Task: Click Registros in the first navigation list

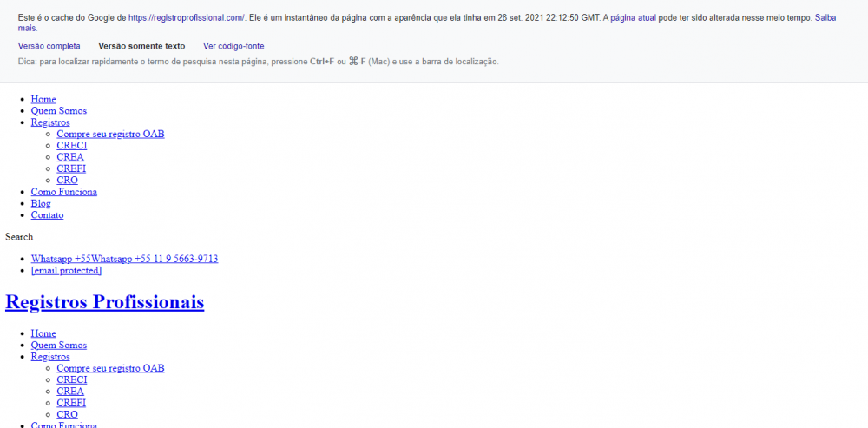Action: pos(50,122)
